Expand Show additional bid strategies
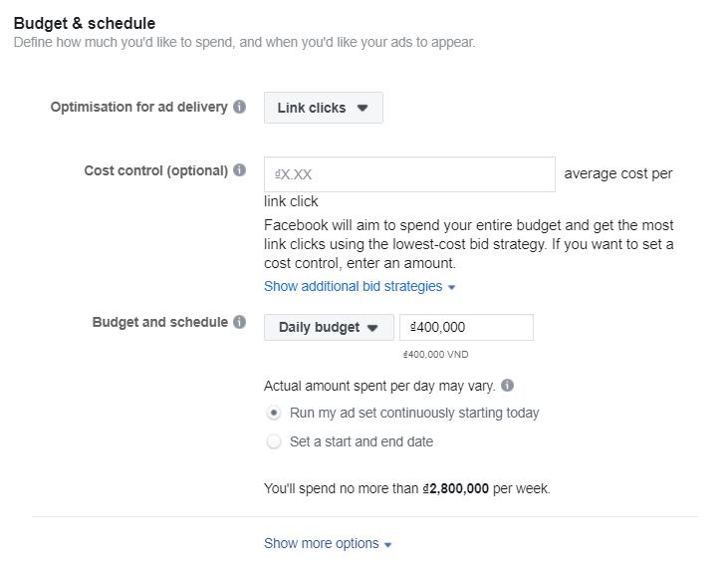 [x=353, y=286]
